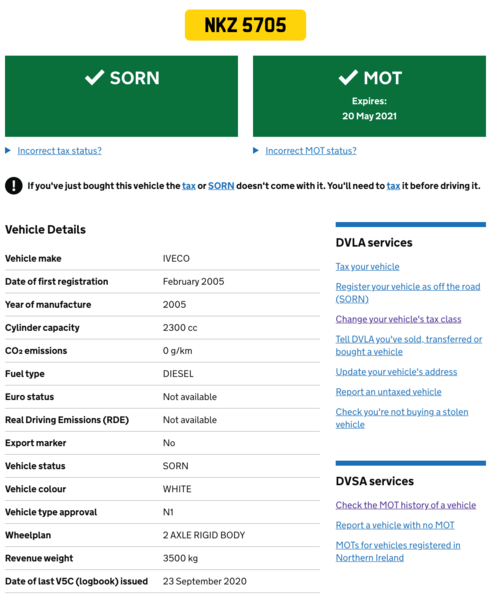Open 'Tell DVLA you've sold, transferred or bought' link
The height and width of the screenshot is (600, 492).
(x=409, y=346)
